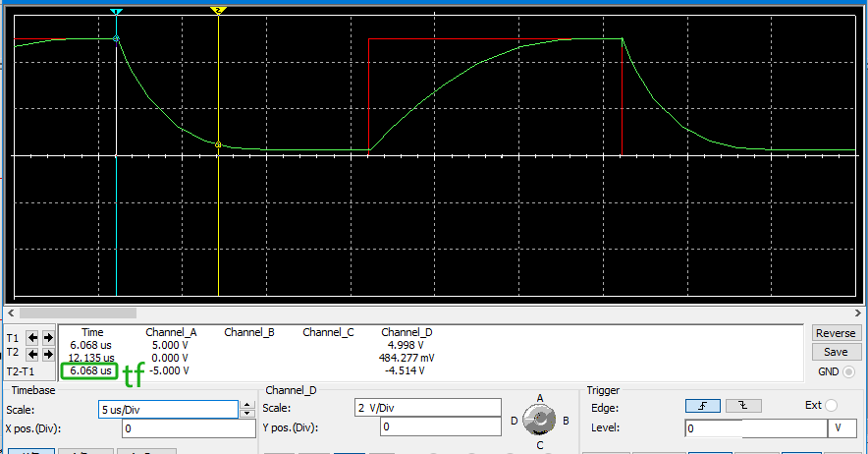Click T2 time value 12.135 us
Screen dimensions: 868x454
click(91, 358)
